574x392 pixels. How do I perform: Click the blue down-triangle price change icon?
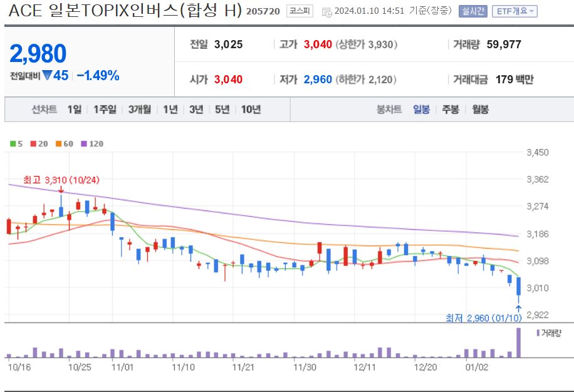click(x=47, y=75)
